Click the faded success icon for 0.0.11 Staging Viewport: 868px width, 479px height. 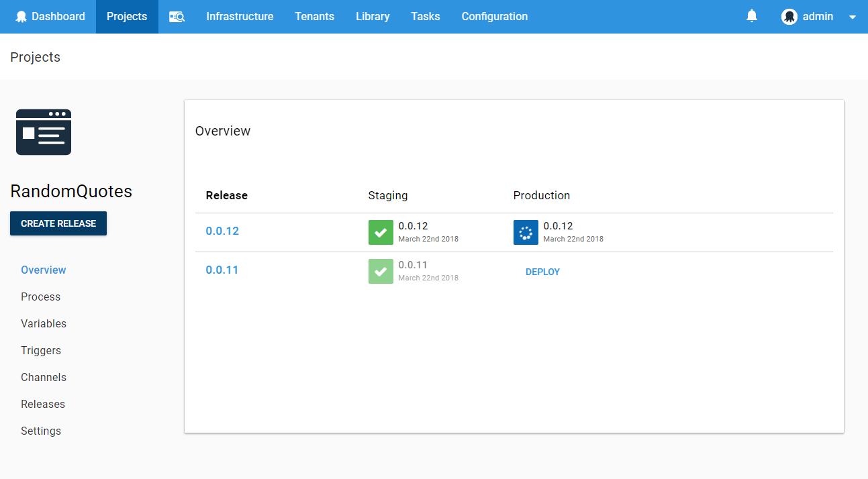(x=381, y=271)
